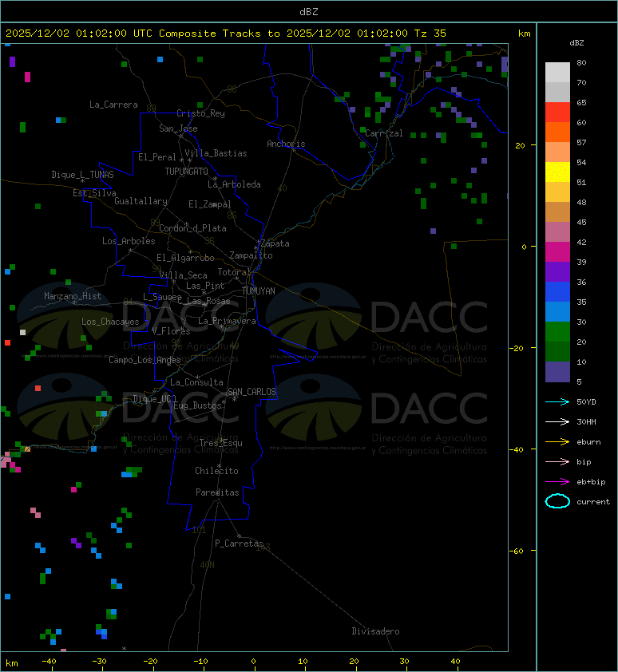Select the slate-blue 10 dBZ legend swatch
618x672 pixels.
coord(557,371)
